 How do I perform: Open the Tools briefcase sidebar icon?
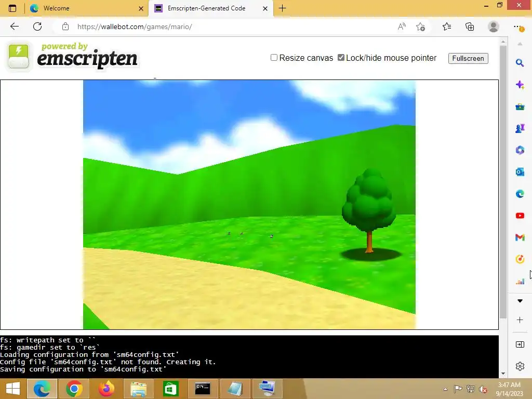coord(520,107)
